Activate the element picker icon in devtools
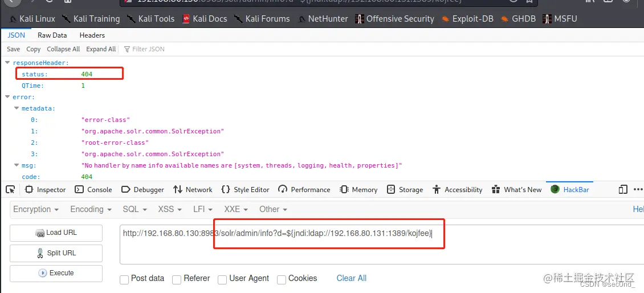This screenshot has height=293, width=644. tap(11, 189)
